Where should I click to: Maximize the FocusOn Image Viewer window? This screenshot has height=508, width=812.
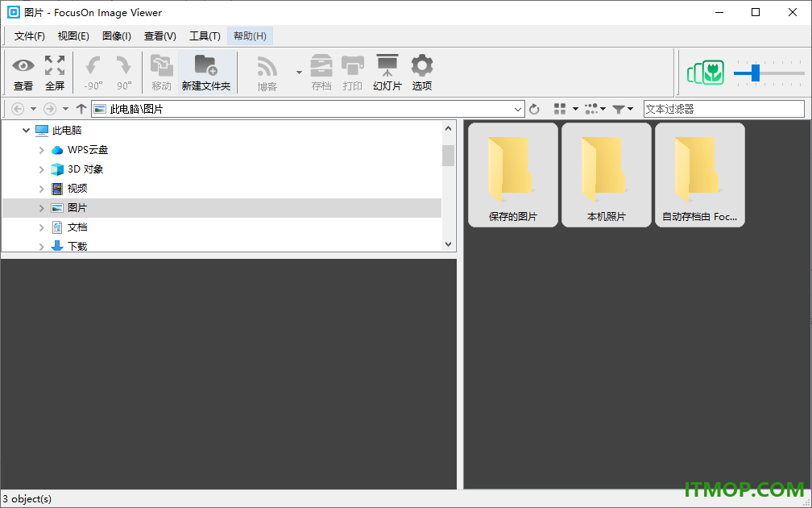pyautogui.click(x=756, y=12)
